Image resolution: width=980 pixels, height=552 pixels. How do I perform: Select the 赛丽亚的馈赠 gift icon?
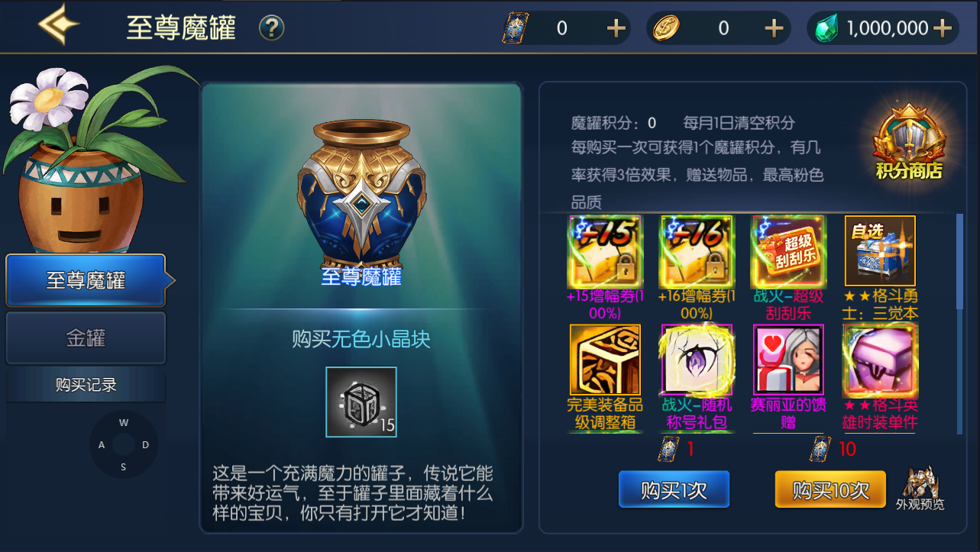[788, 360]
